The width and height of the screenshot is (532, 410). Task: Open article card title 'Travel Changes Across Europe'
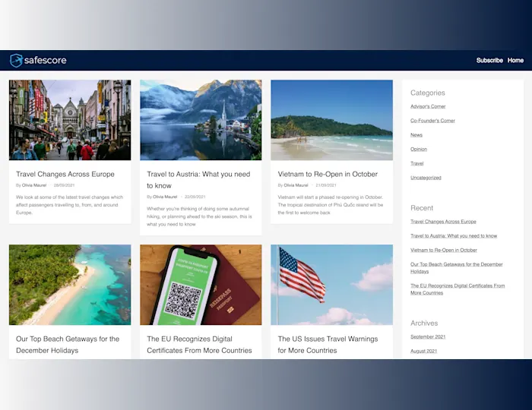coord(65,174)
